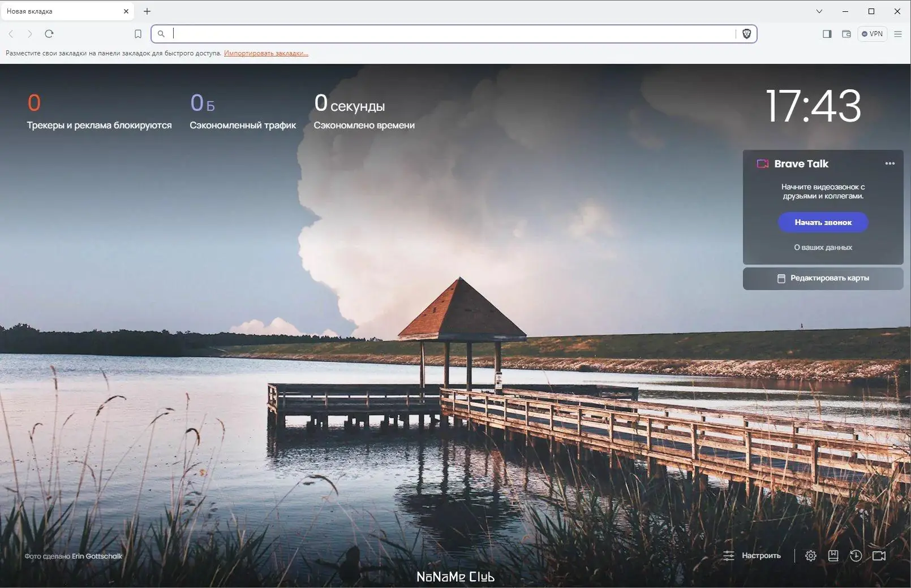
Task: Open the hamburger main menu
Action: click(898, 34)
